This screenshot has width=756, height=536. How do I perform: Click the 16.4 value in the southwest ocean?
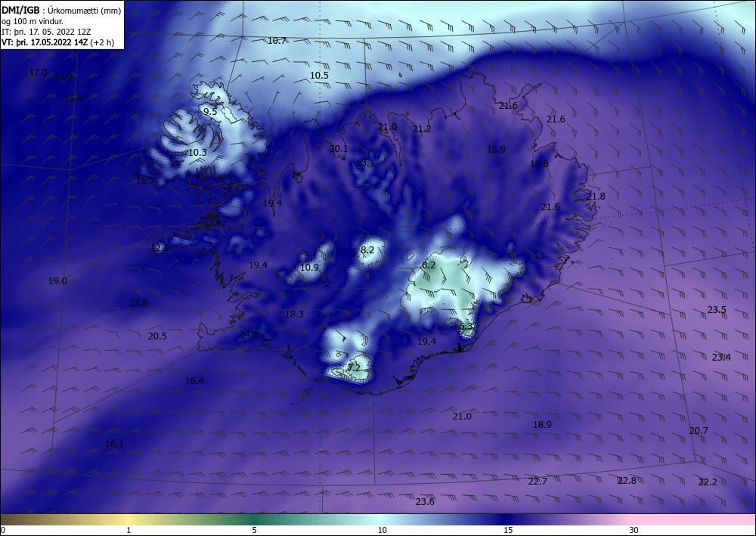[195, 381]
